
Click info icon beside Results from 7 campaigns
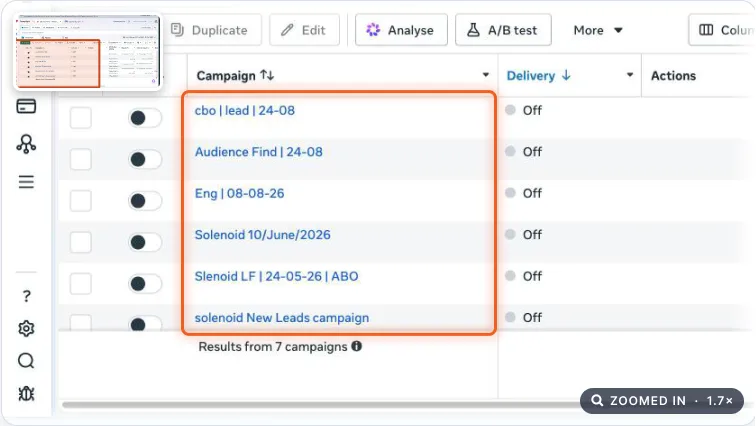point(356,346)
